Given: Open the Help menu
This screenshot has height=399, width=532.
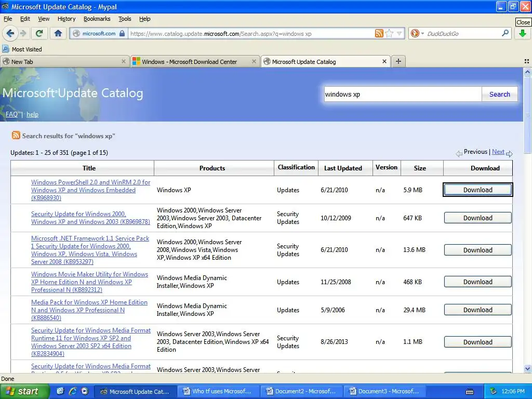Looking at the screenshot, I should coord(145,19).
